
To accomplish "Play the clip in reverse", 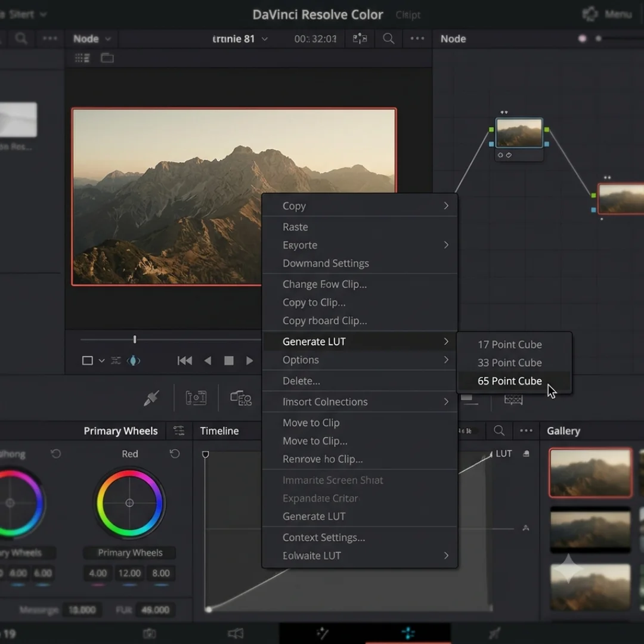I will (208, 361).
